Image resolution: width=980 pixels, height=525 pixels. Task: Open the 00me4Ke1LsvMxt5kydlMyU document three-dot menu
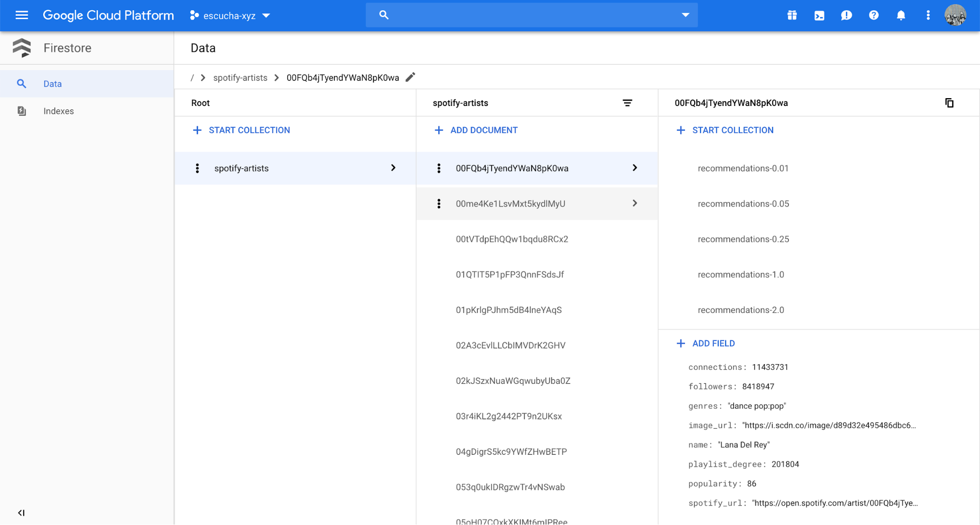(x=439, y=204)
